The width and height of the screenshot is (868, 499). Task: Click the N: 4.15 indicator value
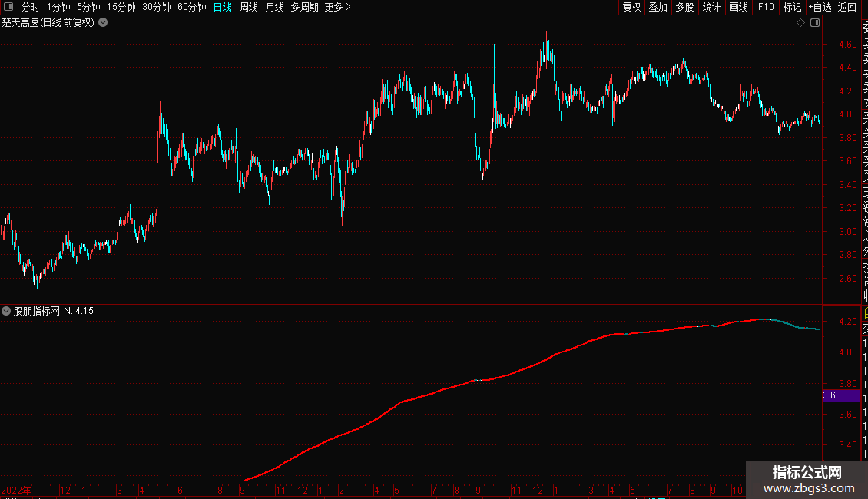coord(78,311)
